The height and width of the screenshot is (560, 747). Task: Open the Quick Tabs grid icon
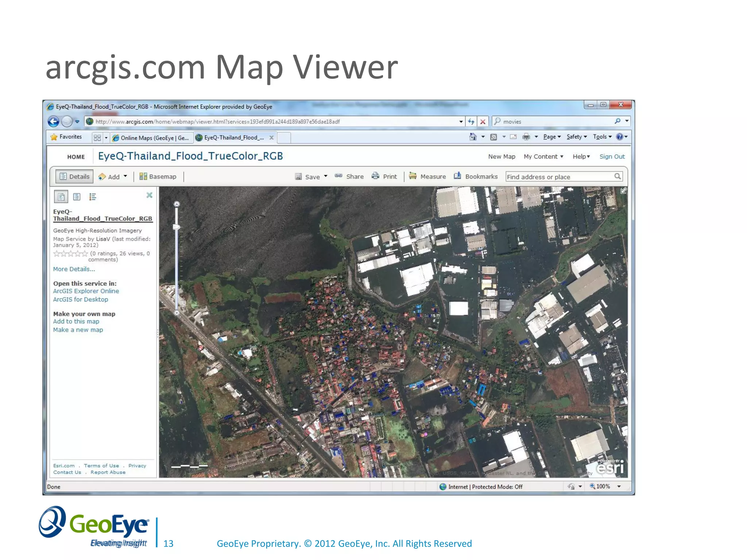pyautogui.click(x=97, y=137)
